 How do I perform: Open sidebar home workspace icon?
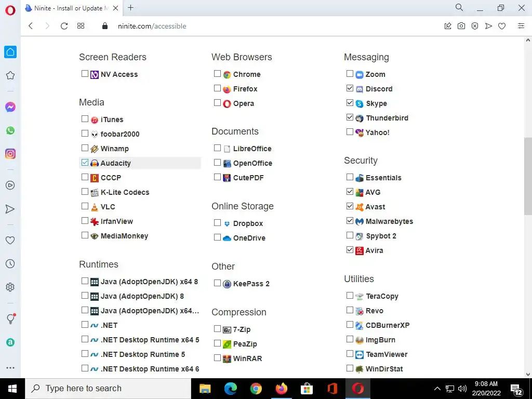coord(10,52)
